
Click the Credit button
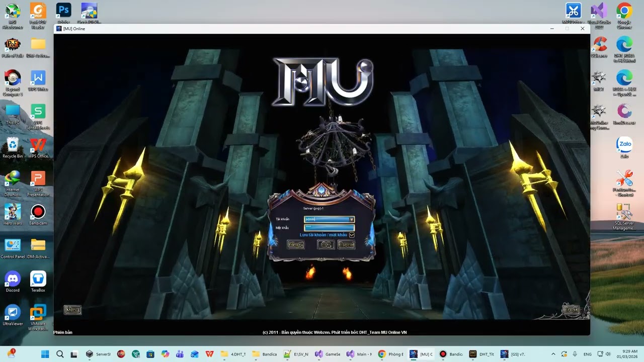pos(571,310)
